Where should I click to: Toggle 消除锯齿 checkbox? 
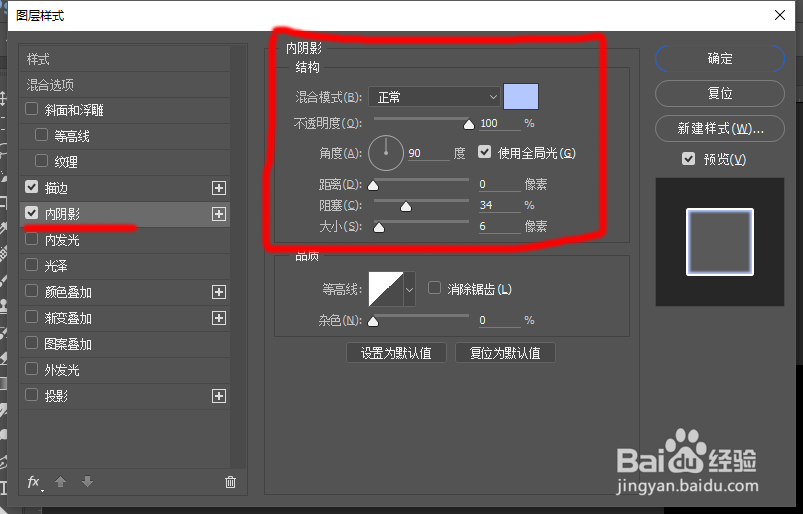pos(434,288)
